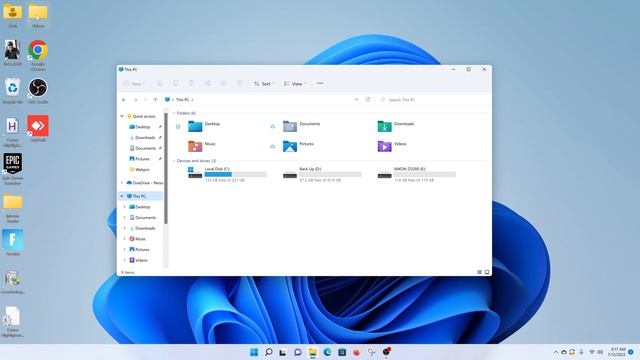Click the Cut icon in Explorer toolbar
The image size is (640, 360).
click(160, 84)
